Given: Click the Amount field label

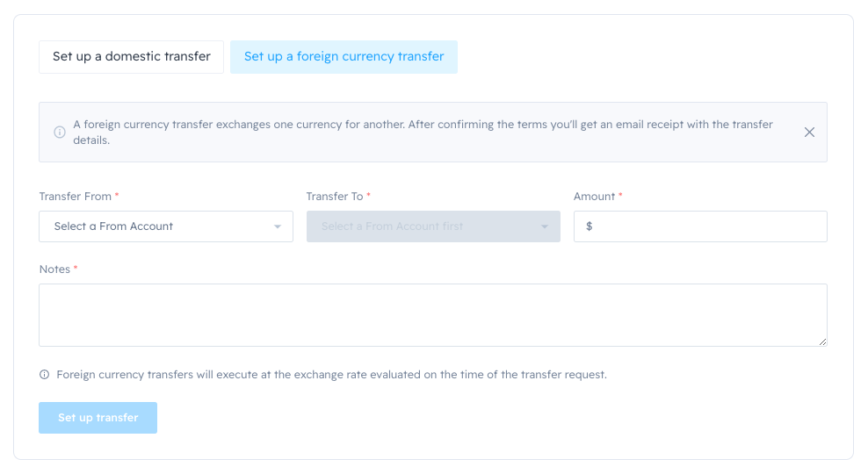Looking at the screenshot, I should [594, 197].
